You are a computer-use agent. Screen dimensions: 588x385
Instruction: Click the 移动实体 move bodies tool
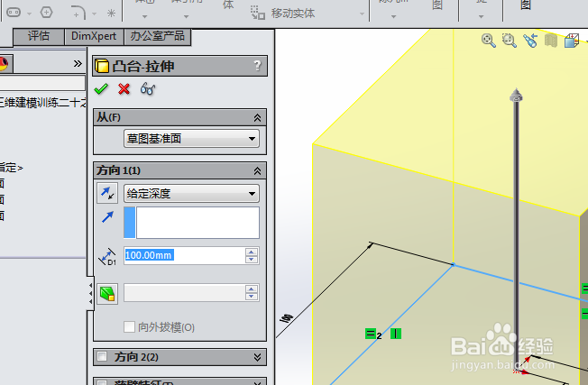(x=283, y=14)
